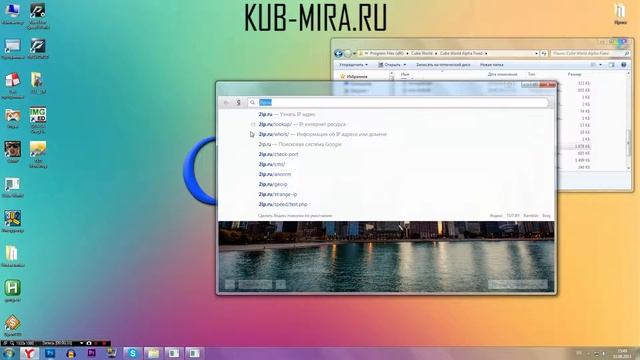The image size is (640, 360).
Task: Open File Explorer from the taskbar
Action: tap(153, 353)
